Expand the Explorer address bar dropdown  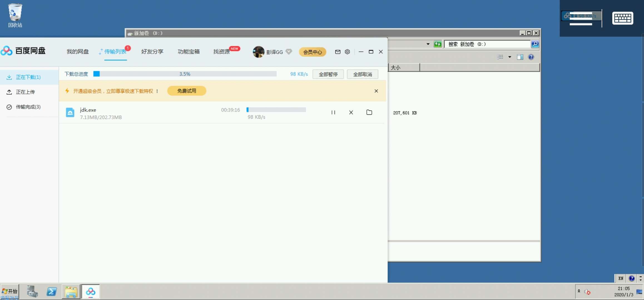(428, 44)
